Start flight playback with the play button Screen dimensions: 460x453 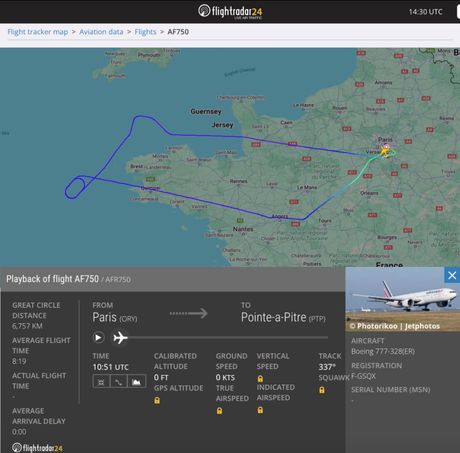coord(98,338)
